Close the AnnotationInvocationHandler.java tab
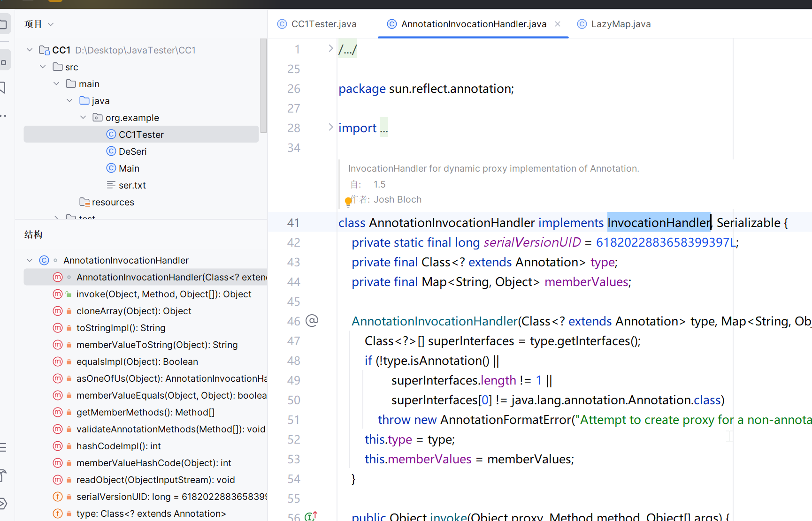 558,24
